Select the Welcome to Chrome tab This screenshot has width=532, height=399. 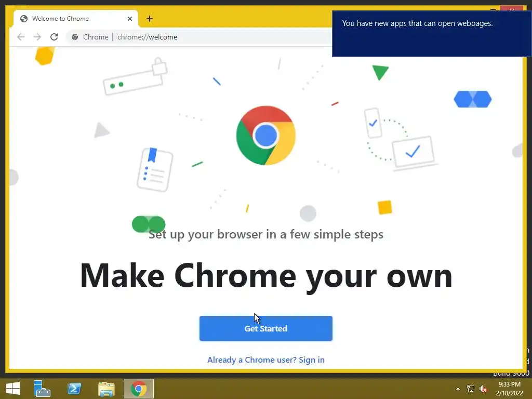pyautogui.click(x=75, y=19)
